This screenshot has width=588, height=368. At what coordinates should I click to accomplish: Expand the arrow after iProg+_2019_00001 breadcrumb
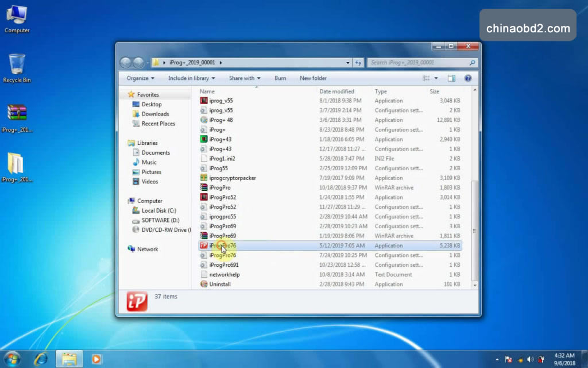(220, 63)
